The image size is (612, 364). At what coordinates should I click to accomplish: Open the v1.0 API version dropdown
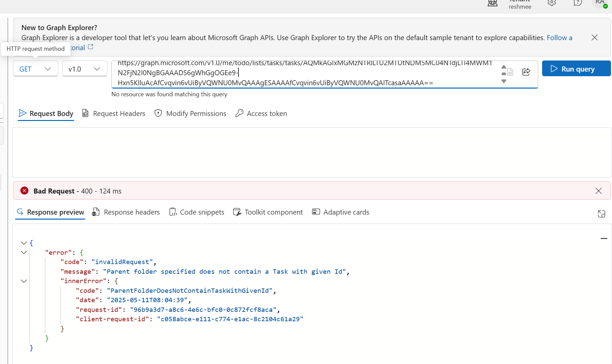(84, 69)
